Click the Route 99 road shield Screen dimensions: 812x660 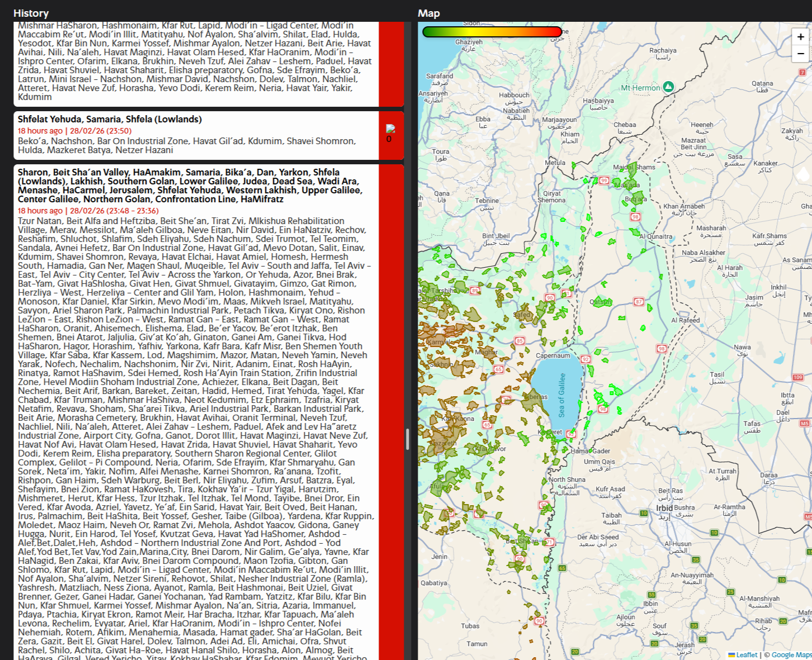pos(604,181)
